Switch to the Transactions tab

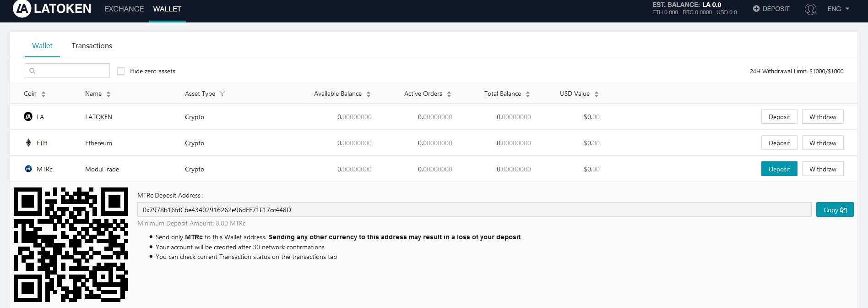point(92,46)
